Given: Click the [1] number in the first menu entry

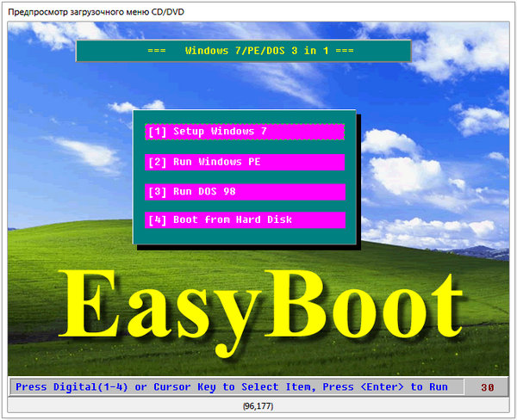Looking at the screenshot, I should 157,132.
